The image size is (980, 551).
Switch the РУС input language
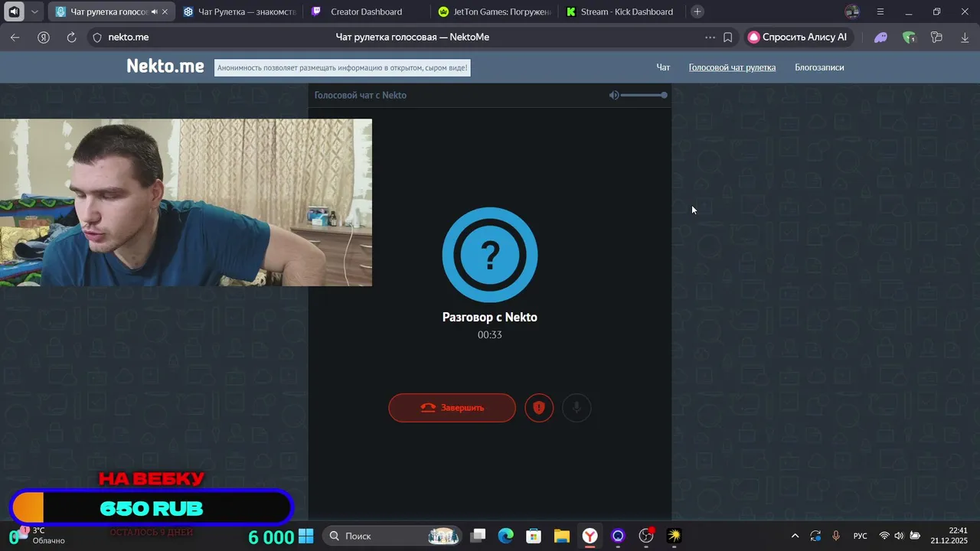[x=861, y=536]
